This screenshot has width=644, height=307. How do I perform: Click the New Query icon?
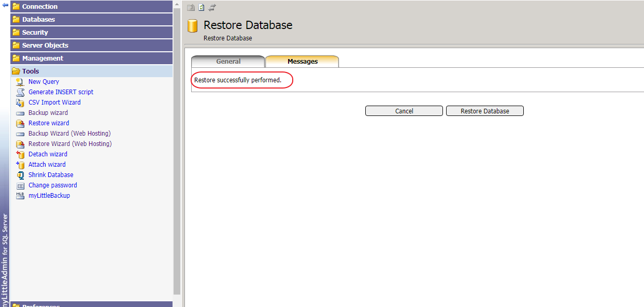pyautogui.click(x=20, y=82)
